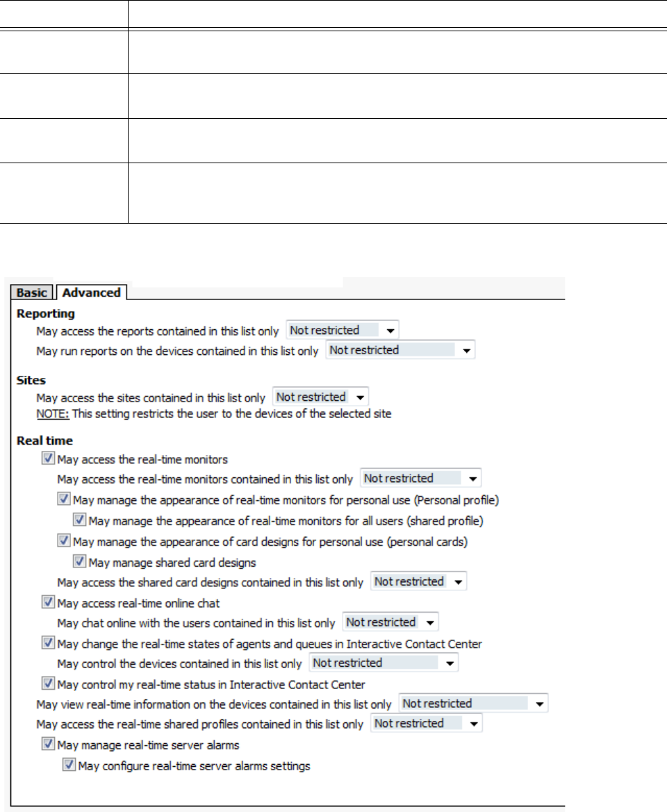This screenshot has width=667, height=812.
Task: Uncheck May access the real-time monitors
Action: point(48,458)
